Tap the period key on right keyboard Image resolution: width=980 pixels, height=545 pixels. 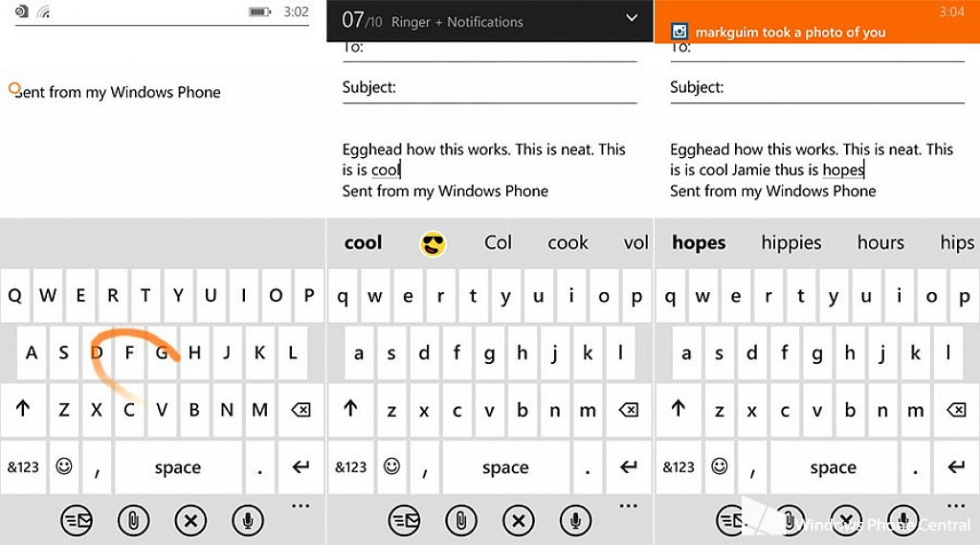tap(915, 466)
